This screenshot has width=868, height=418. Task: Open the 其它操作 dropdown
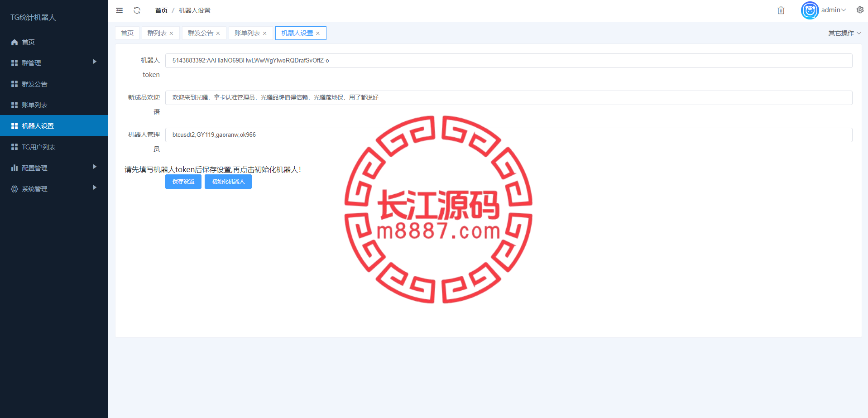[845, 33]
